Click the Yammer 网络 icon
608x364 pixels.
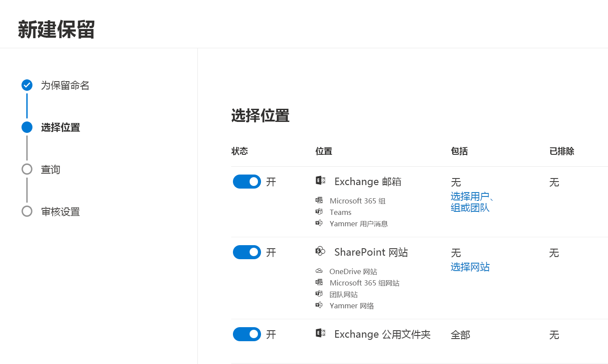(x=319, y=305)
